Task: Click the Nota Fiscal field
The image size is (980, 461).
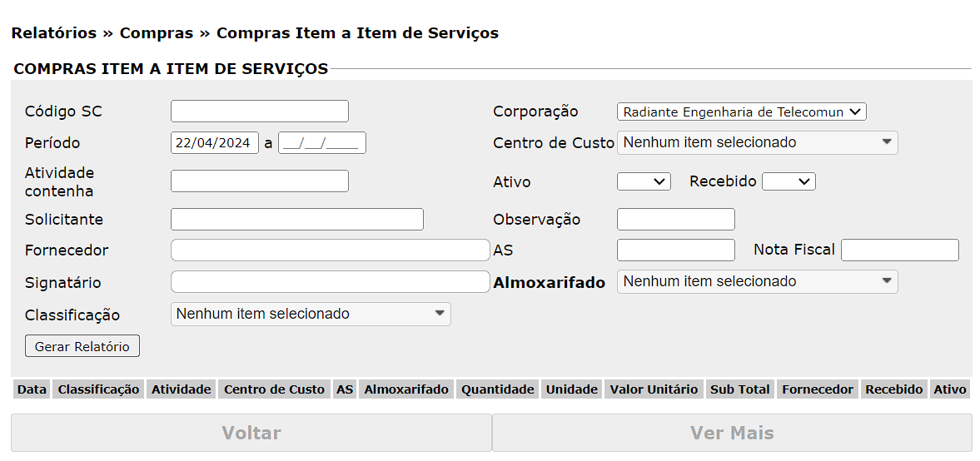Action: point(899,250)
